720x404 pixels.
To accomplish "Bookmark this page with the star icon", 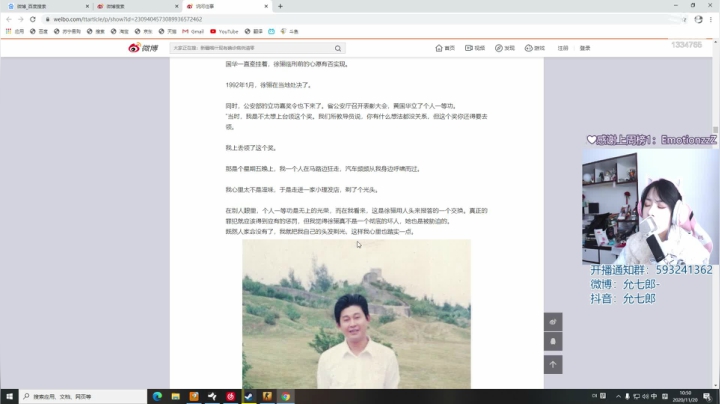I will [x=684, y=19].
